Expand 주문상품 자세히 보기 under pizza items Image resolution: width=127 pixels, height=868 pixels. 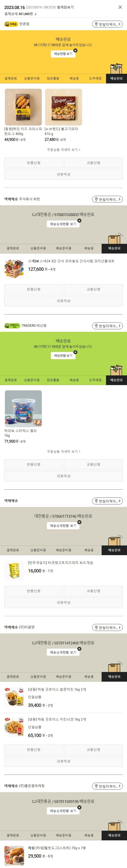tap(63, 150)
